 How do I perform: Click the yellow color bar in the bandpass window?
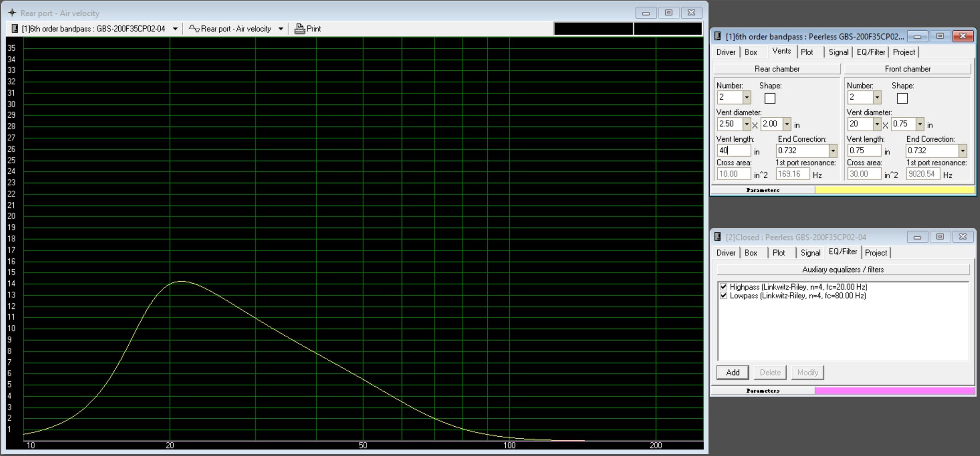coord(894,190)
